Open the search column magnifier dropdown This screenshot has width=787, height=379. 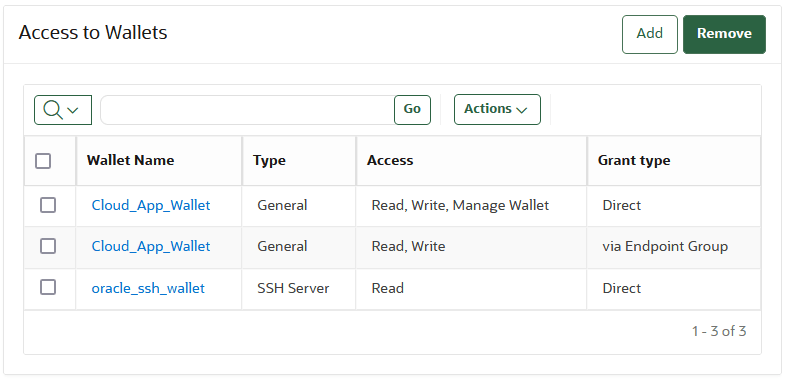63,109
